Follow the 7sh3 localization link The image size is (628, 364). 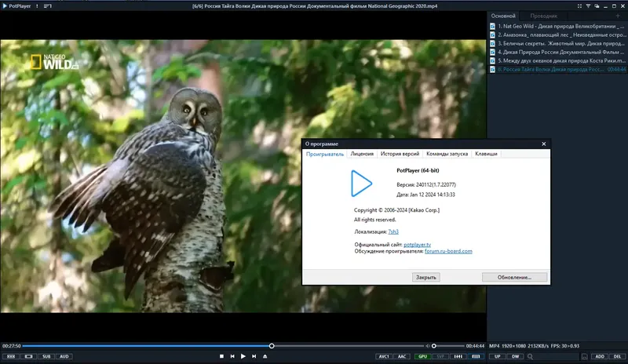click(393, 231)
